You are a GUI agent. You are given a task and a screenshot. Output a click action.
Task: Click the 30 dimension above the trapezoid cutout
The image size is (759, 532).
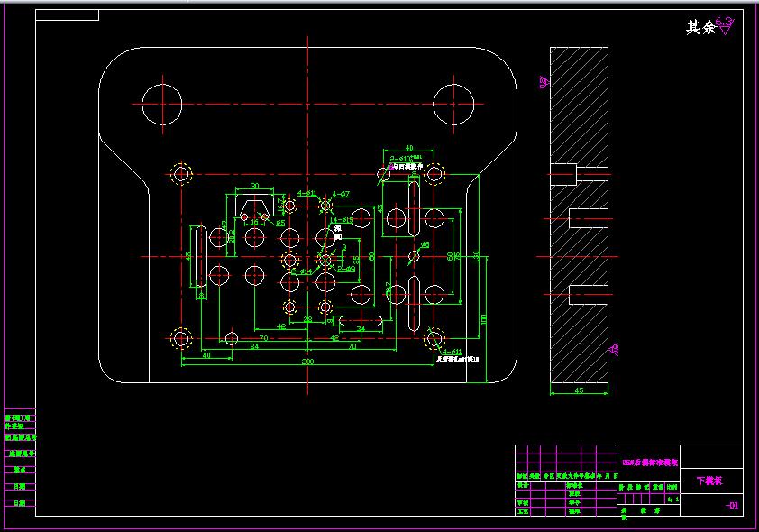[x=254, y=186]
